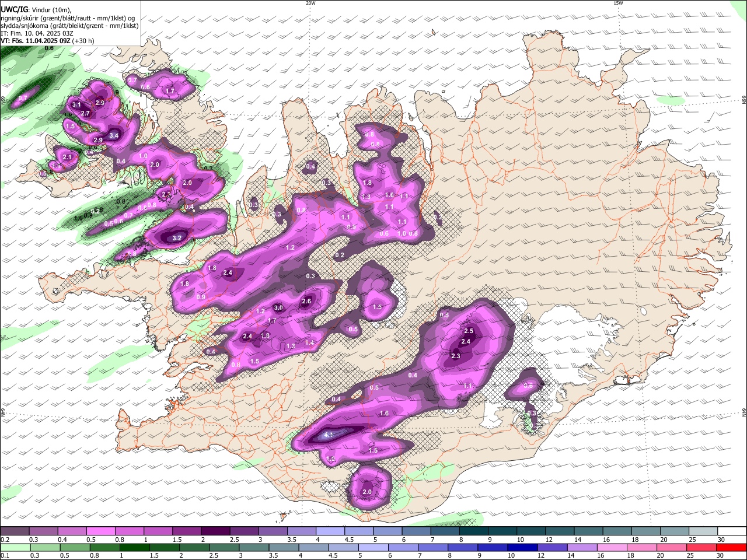The height and width of the screenshot is (560, 747).
Task: Pick lower rain legend swatch starting at 14
Action: tap(582, 547)
